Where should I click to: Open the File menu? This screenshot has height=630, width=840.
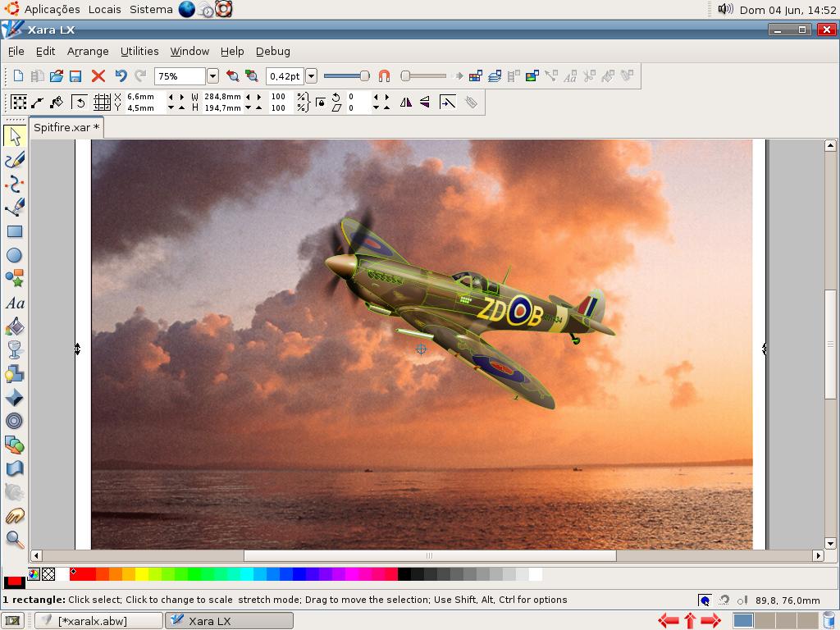(x=16, y=52)
